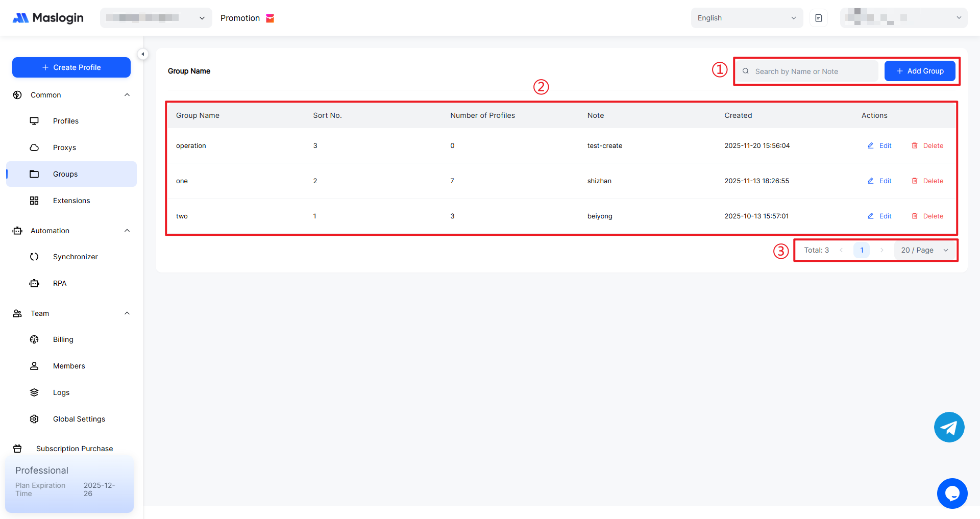
Task: Collapse the Common sidebar section
Action: [x=127, y=95]
